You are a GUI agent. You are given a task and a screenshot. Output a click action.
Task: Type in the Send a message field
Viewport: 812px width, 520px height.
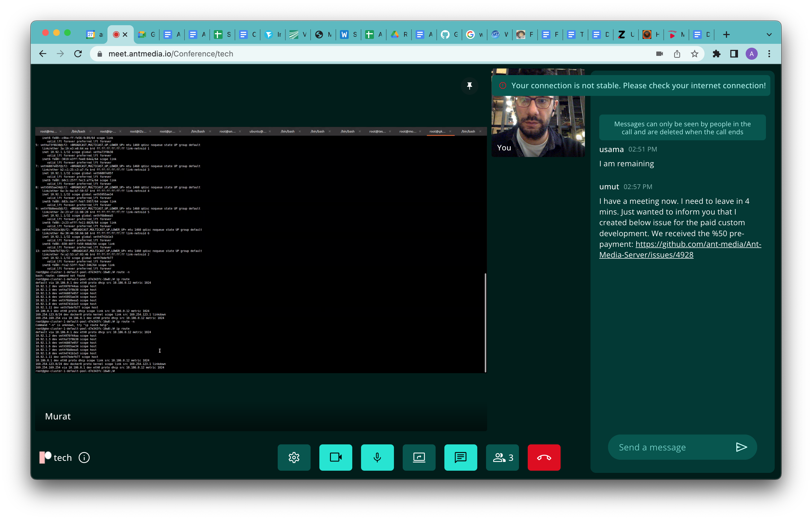point(669,447)
